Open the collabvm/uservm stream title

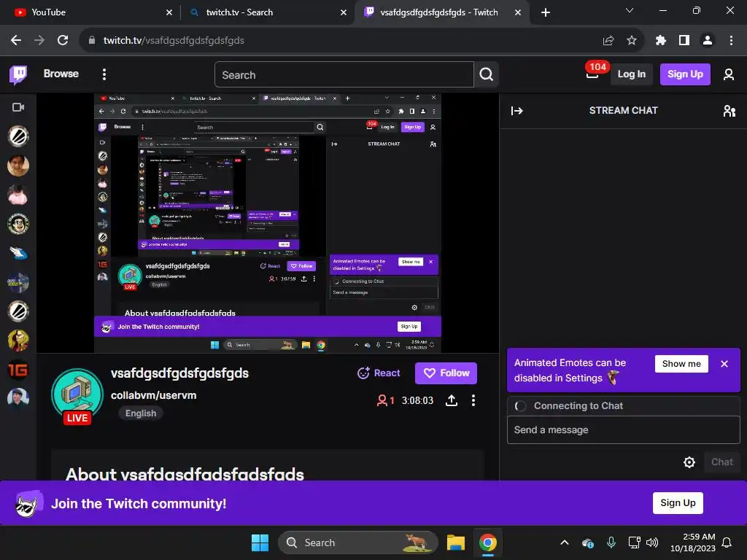(153, 395)
